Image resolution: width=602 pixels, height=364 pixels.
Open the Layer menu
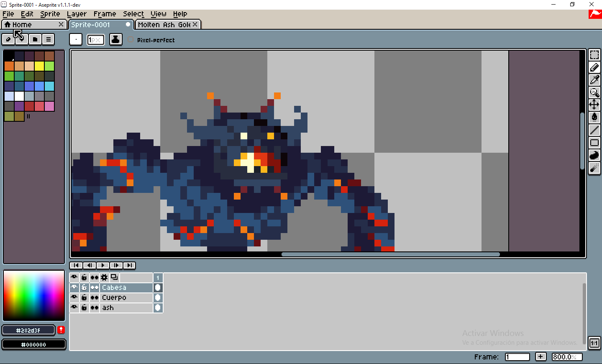click(77, 14)
